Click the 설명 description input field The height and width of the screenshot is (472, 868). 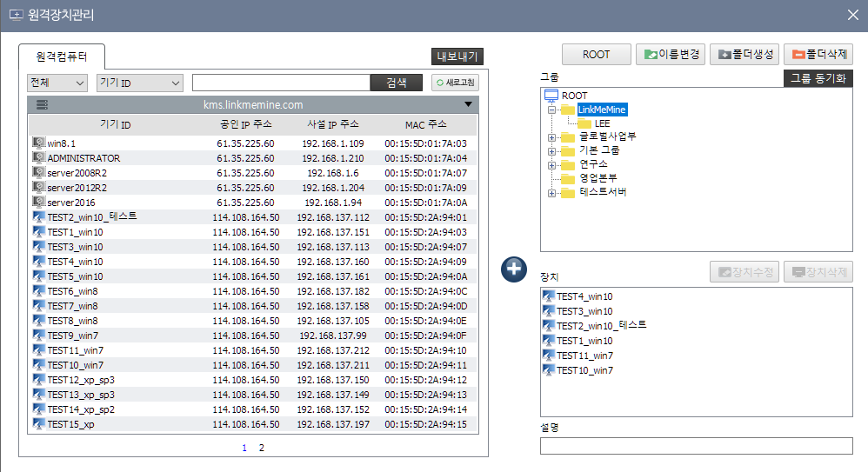[696, 446]
